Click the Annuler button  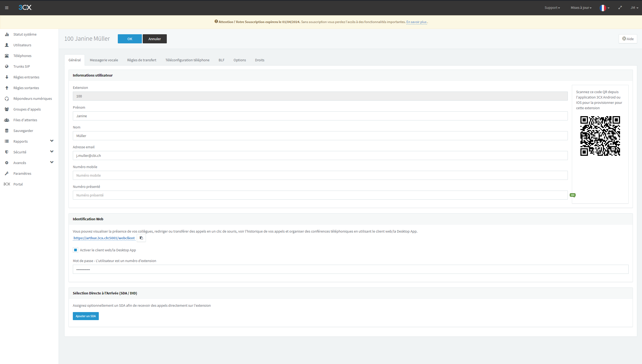tap(155, 39)
